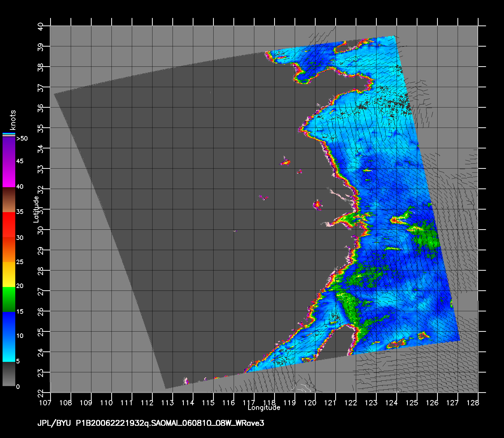Image resolution: width=504 pixels, height=438 pixels.
Task: Click the '25' colorbar label
Action: point(20,262)
